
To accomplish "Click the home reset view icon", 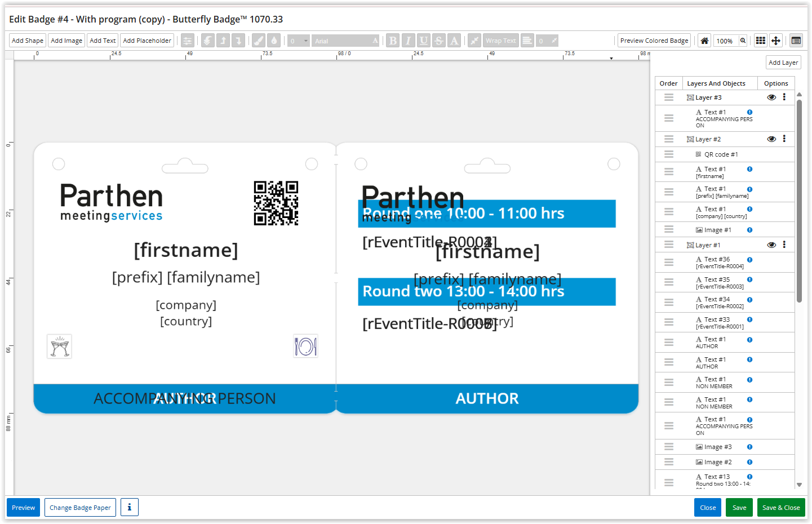I will pos(704,41).
